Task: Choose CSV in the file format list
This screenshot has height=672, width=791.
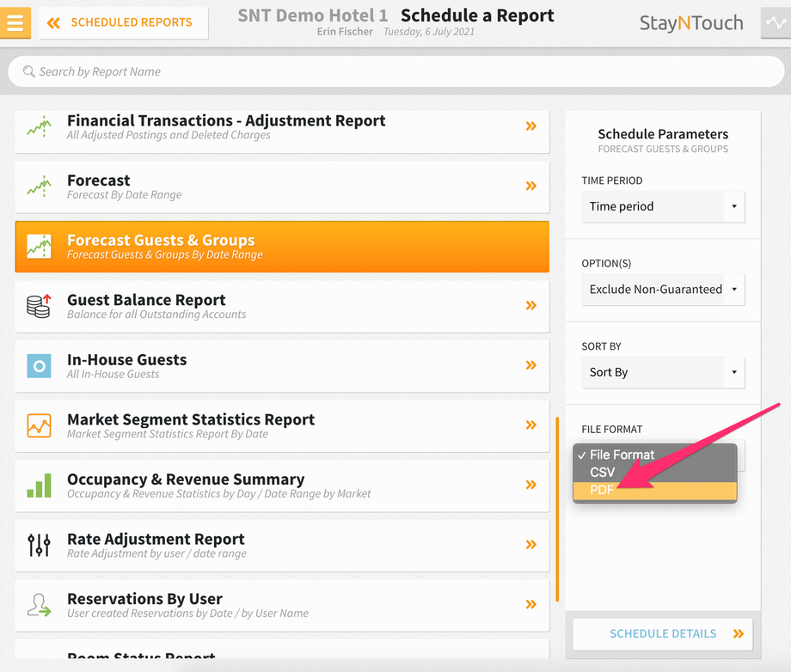Action: (655, 473)
